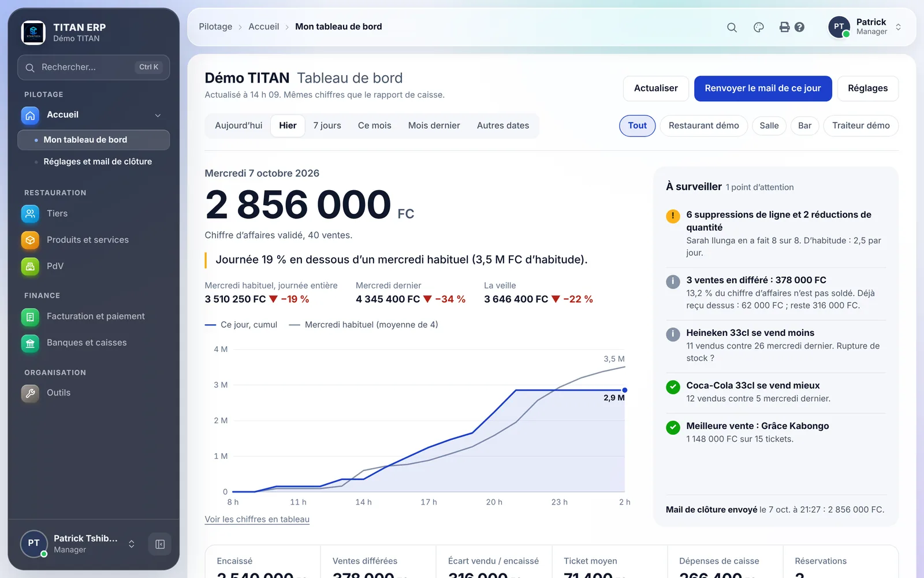Expand the Patrick Tshib… account switcher
The image size is (924, 578).
[x=132, y=544]
